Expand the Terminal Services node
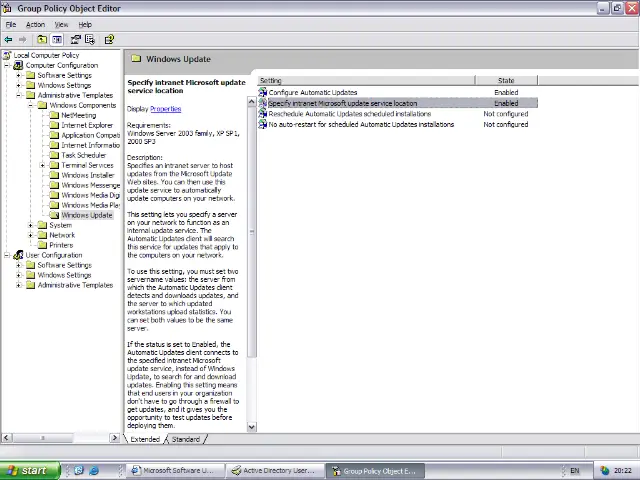 point(42,165)
